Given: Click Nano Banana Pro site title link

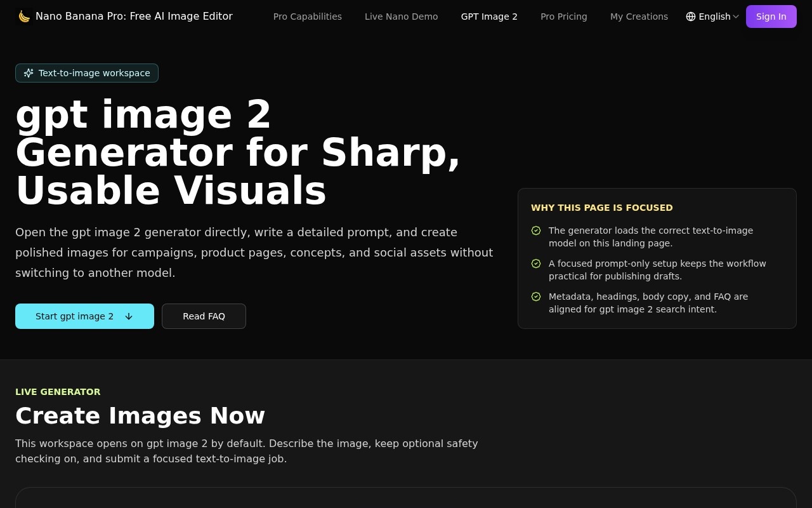Looking at the screenshot, I should [134, 17].
